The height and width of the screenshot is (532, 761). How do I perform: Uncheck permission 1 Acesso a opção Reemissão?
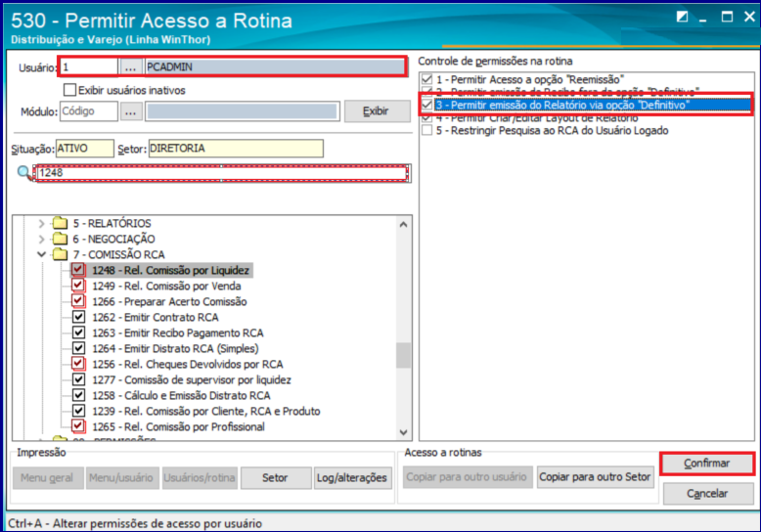(427, 79)
